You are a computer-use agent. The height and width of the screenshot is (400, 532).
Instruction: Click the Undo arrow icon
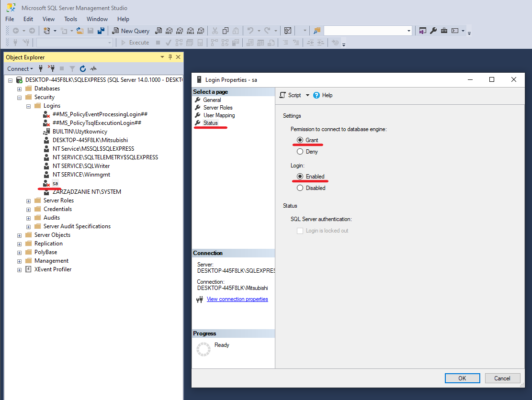(250, 31)
